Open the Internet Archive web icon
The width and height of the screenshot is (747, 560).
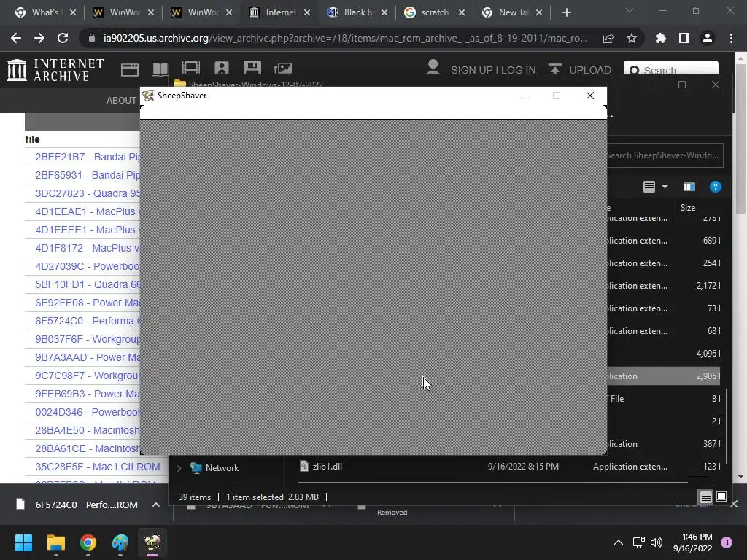(130, 69)
